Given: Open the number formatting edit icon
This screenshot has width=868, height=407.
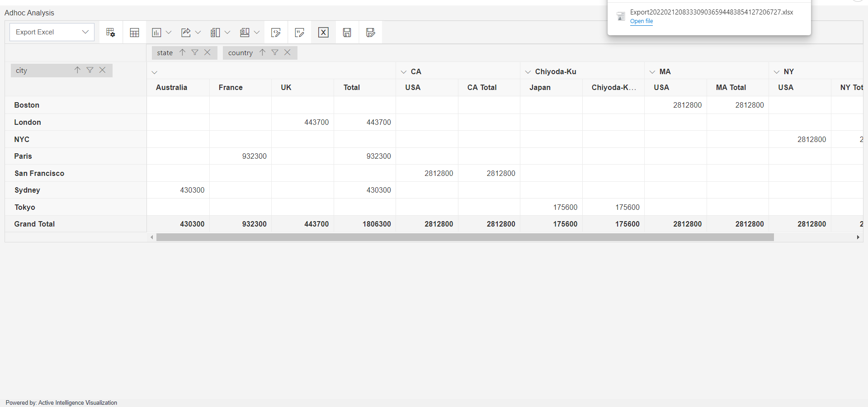Looking at the screenshot, I should click(x=299, y=32).
